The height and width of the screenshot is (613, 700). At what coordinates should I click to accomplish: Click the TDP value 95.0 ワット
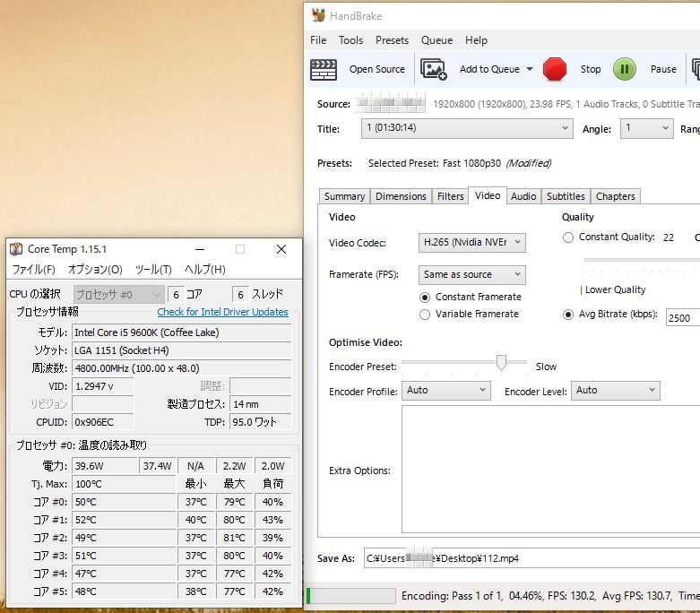pyautogui.click(x=261, y=422)
